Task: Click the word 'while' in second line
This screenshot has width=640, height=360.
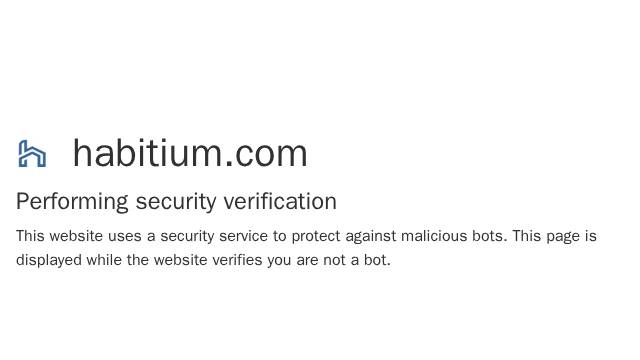Action: click(104, 260)
